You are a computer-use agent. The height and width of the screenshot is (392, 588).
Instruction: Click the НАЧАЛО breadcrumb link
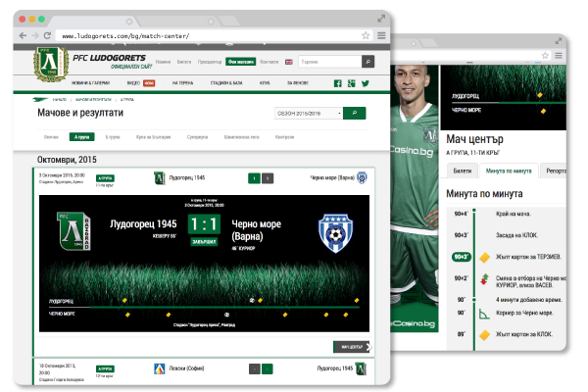pyautogui.click(x=59, y=100)
